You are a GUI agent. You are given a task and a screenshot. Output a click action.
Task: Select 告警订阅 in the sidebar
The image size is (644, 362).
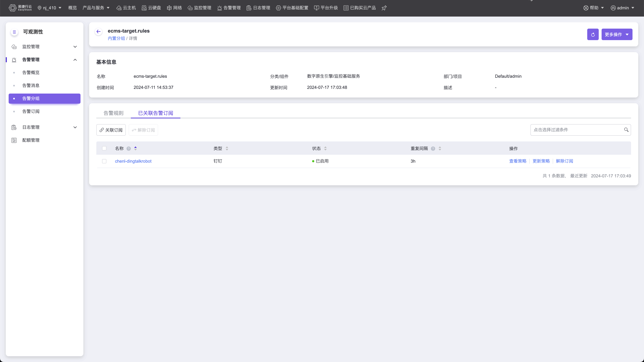coord(31,111)
